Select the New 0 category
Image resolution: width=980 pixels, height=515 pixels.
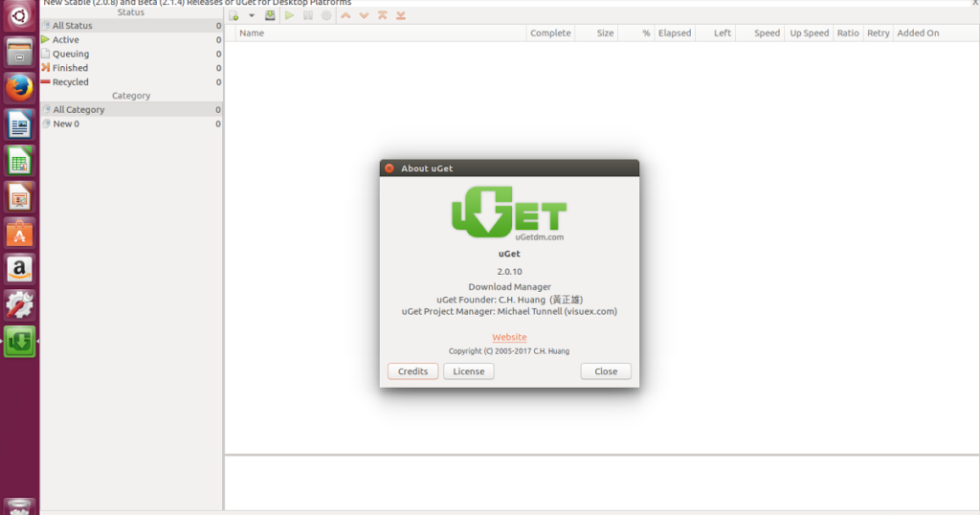pos(66,123)
